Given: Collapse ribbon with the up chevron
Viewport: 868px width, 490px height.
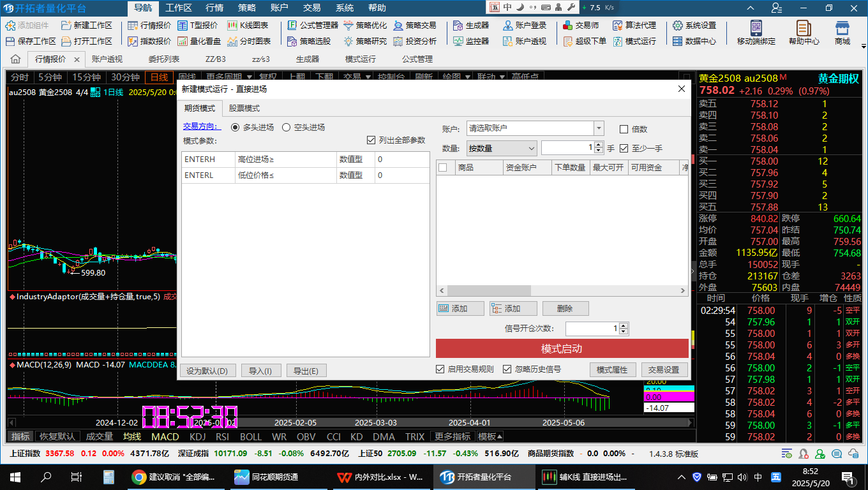Looking at the screenshot, I should click(x=751, y=8).
